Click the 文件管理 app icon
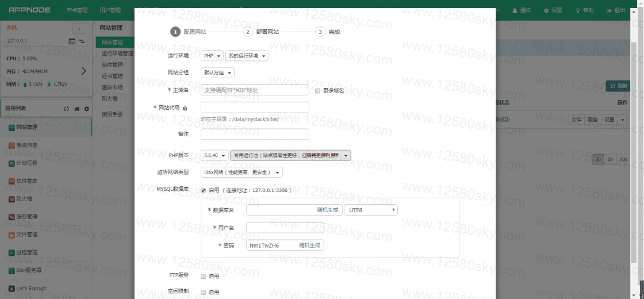This screenshot has width=644, height=299. pyautogui.click(x=12, y=235)
